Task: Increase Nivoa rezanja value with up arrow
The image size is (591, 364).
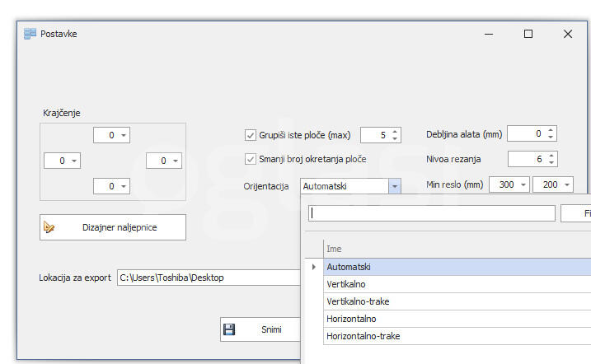Action: coord(551,155)
